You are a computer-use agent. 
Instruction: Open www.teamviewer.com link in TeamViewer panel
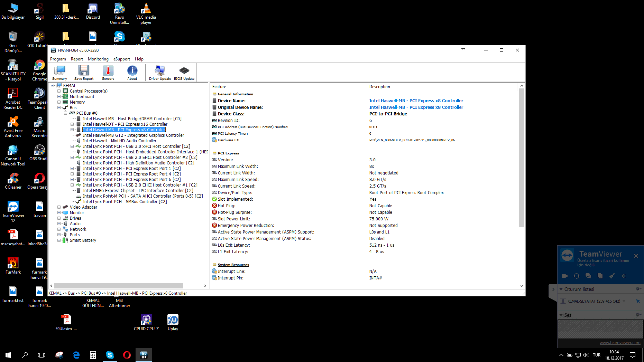[620, 343]
